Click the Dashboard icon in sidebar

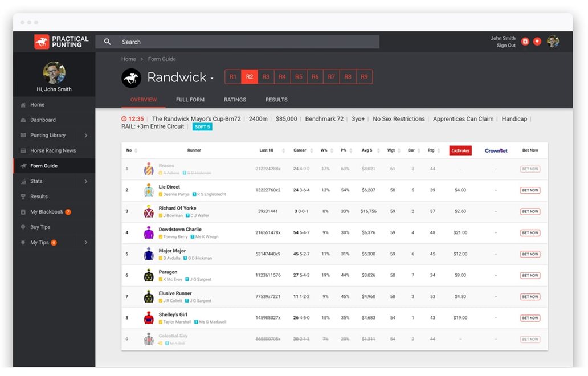pos(23,120)
